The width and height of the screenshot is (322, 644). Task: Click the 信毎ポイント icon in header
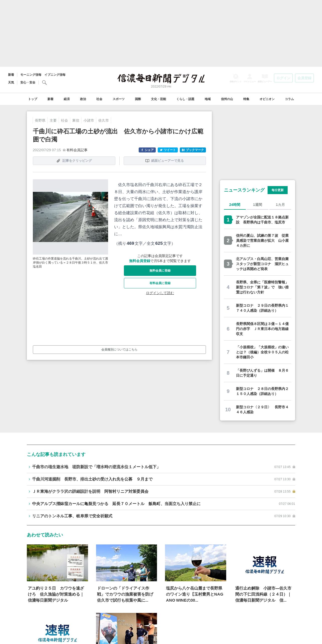click(x=235, y=78)
